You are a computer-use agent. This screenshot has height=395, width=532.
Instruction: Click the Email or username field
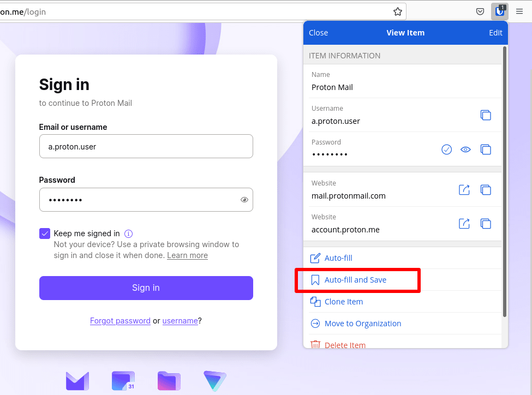tap(146, 146)
